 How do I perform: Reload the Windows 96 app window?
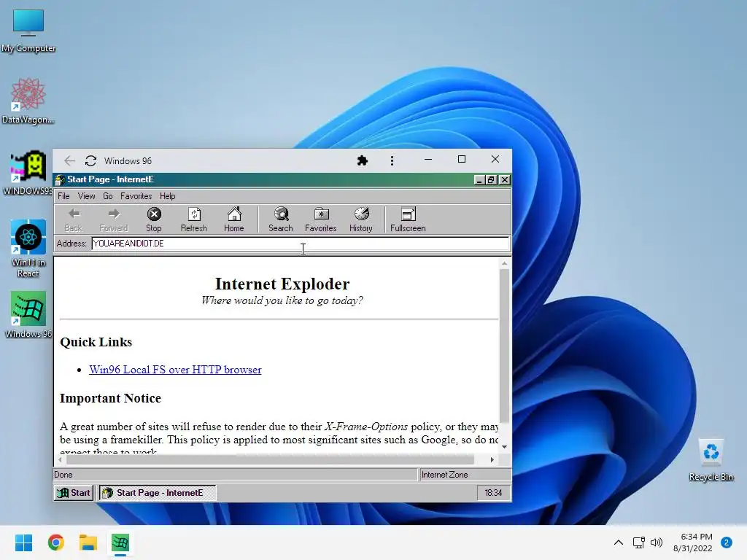pyautogui.click(x=90, y=161)
